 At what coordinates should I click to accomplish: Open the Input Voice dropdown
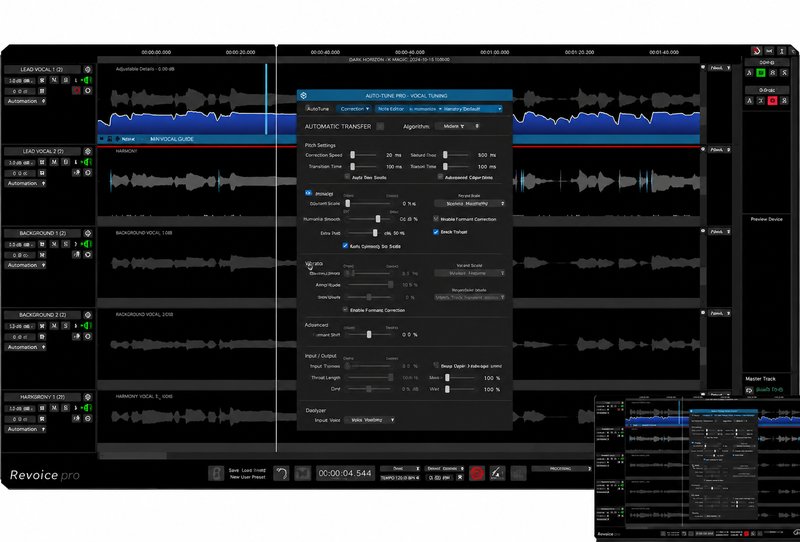coord(370,420)
